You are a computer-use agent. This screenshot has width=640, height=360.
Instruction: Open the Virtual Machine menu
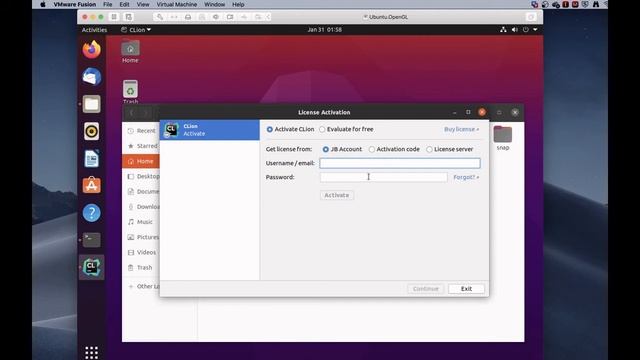177,4
